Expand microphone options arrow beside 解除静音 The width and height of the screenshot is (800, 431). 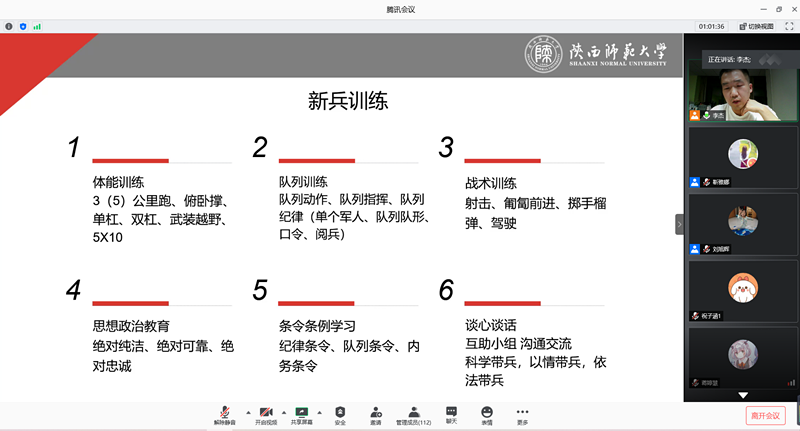click(246, 411)
